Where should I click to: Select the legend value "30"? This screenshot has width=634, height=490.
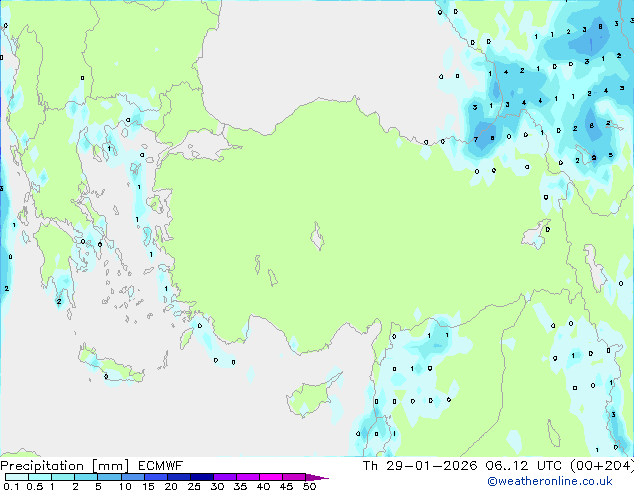[217, 486]
